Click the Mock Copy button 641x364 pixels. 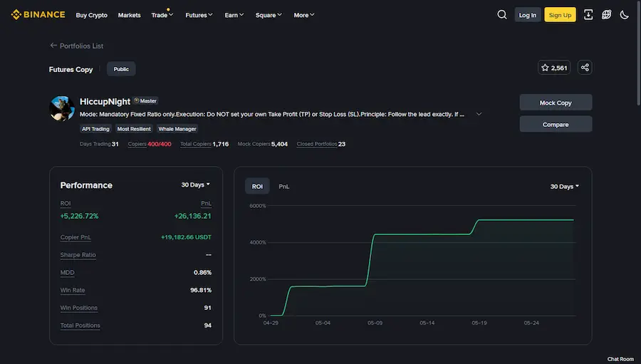coord(556,103)
